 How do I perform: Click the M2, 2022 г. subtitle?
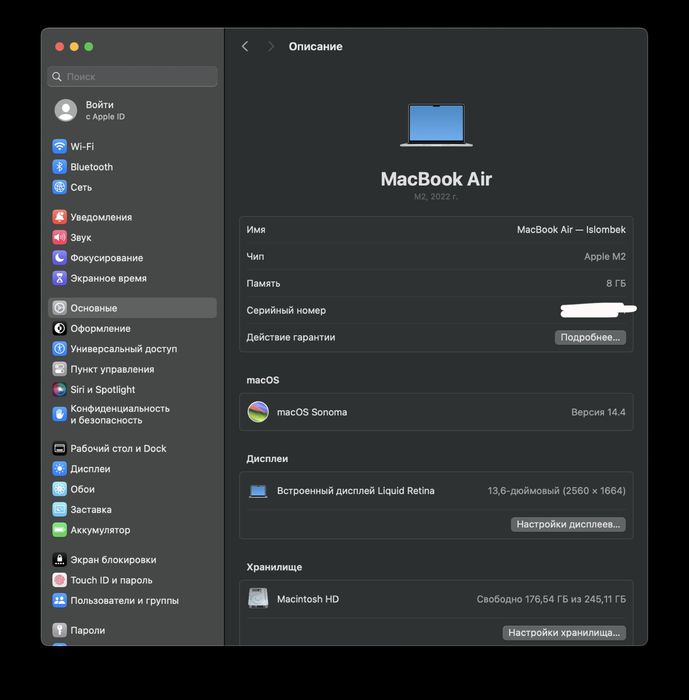tap(436, 196)
